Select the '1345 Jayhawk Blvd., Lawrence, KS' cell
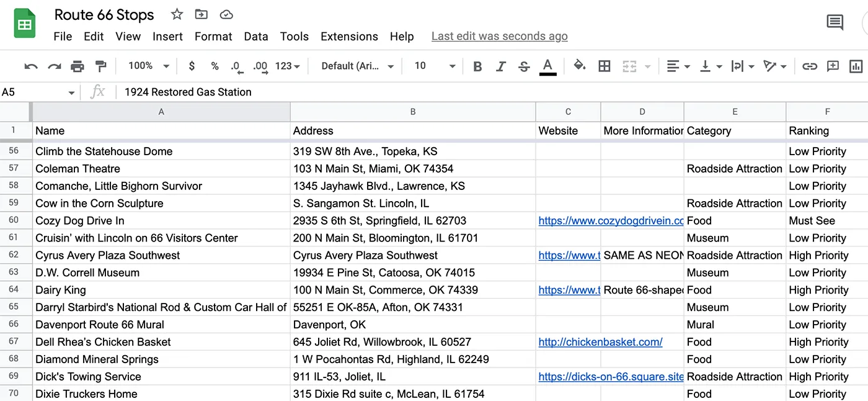Viewport: 868px width, 401px height. pos(413,186)
